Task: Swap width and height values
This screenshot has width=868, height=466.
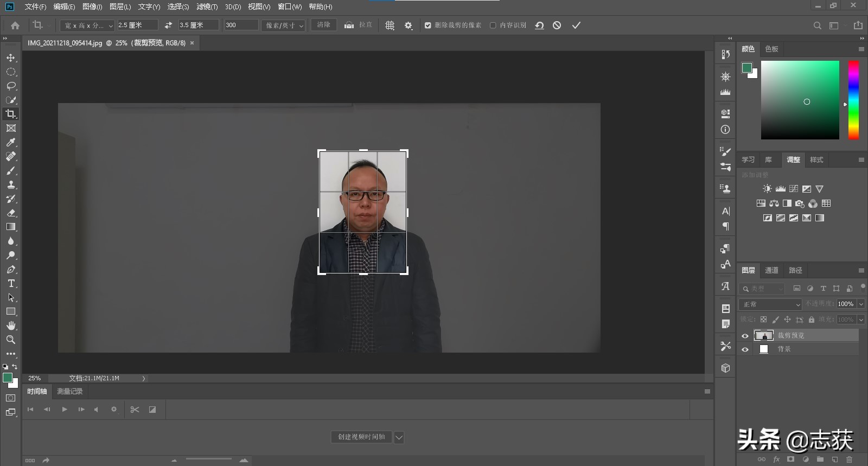Action: pos(168,25)
